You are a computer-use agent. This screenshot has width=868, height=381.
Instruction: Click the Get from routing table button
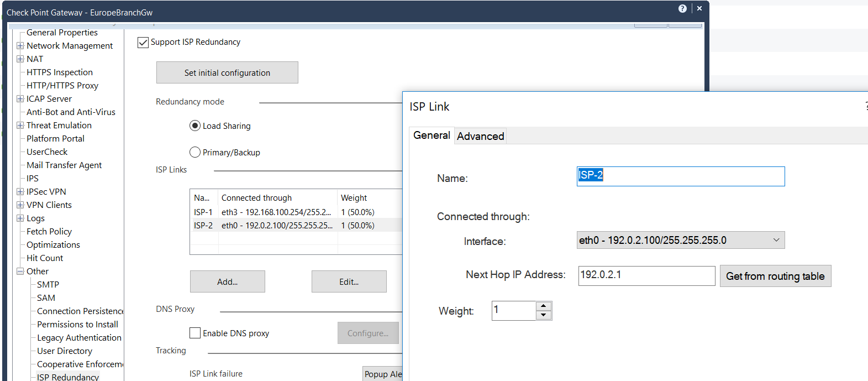pos(775,276)
